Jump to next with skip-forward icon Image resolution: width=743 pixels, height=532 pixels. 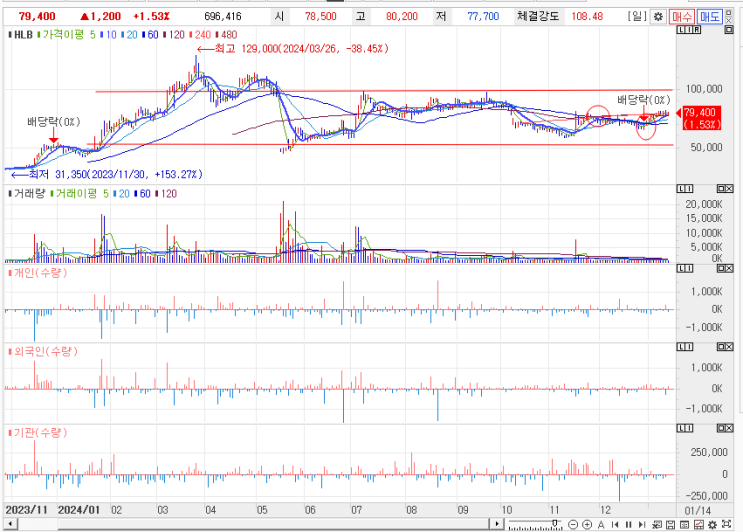tap(642, 524)
